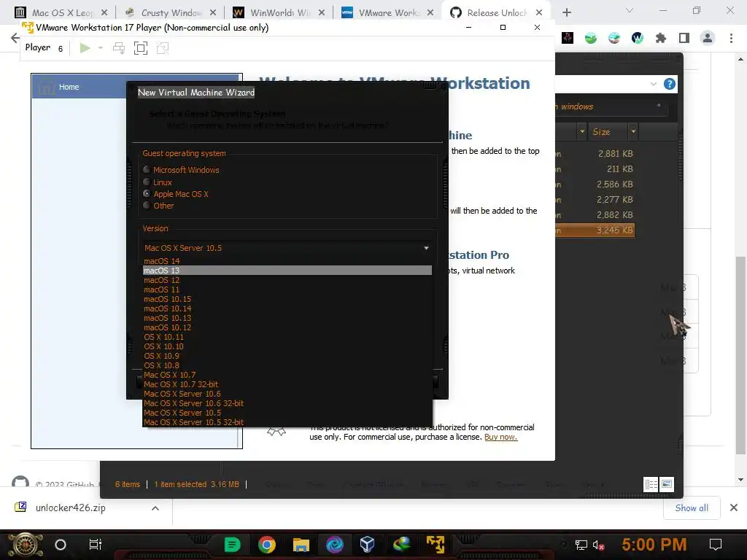Pick Mac OS X Server 10.6 entry

(x=287, y=394)
